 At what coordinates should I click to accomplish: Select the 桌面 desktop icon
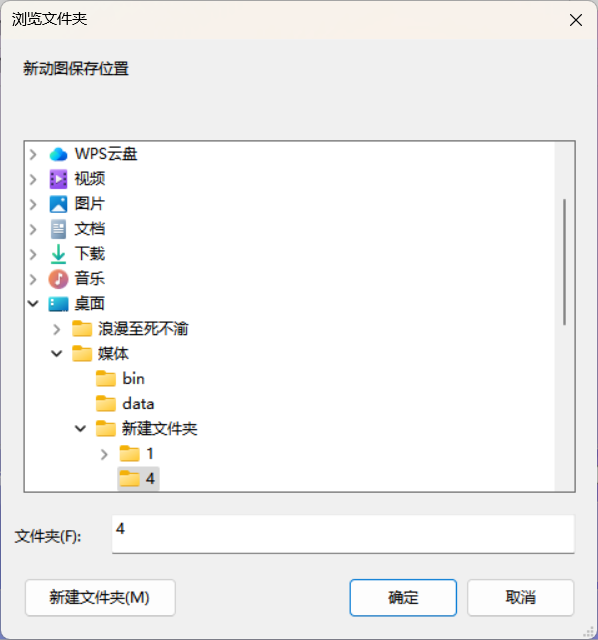point(58,304)
